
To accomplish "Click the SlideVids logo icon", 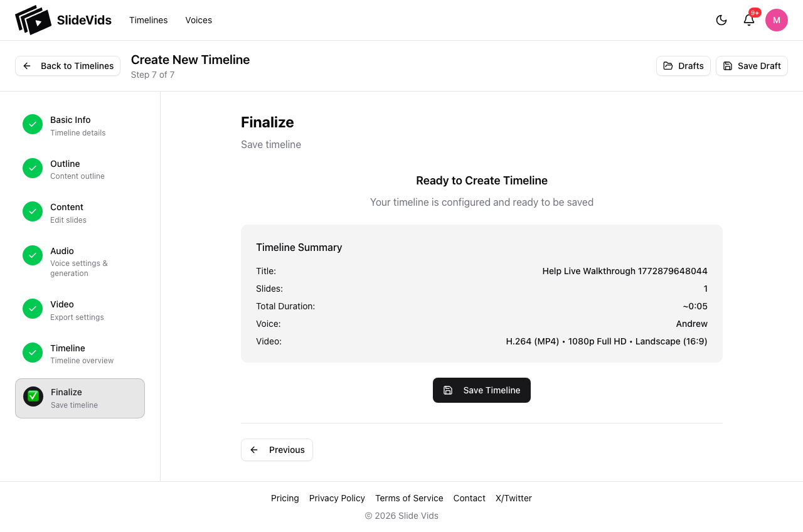I will tap(33, 20).
